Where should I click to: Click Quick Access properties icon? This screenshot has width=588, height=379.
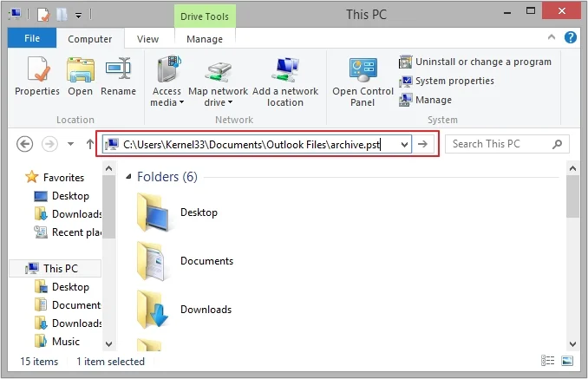coord(43,15)
